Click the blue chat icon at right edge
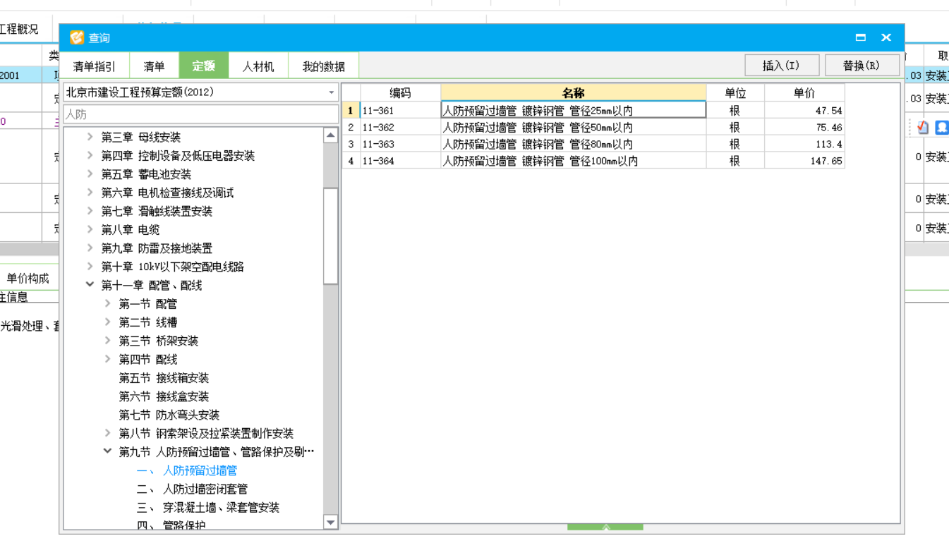This screenshot has width=949, height=560. [x=942, y=128]
